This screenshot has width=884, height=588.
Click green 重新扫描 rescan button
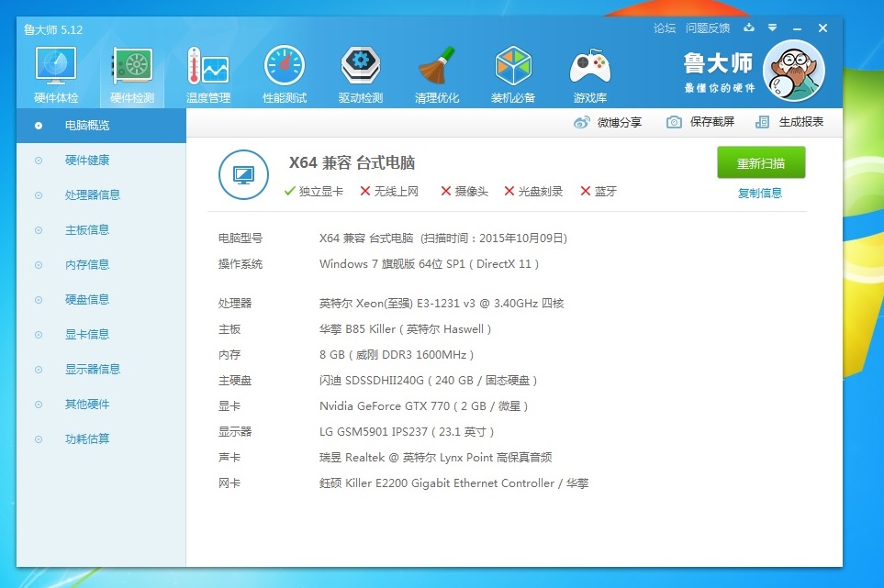click(x=761, y=162)
